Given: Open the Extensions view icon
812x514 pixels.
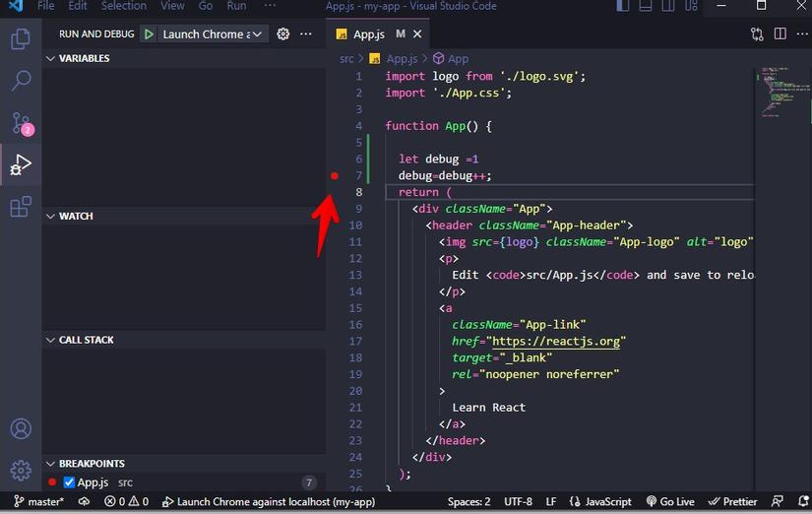Looking at the screenshot, I should tap(20, 207).
